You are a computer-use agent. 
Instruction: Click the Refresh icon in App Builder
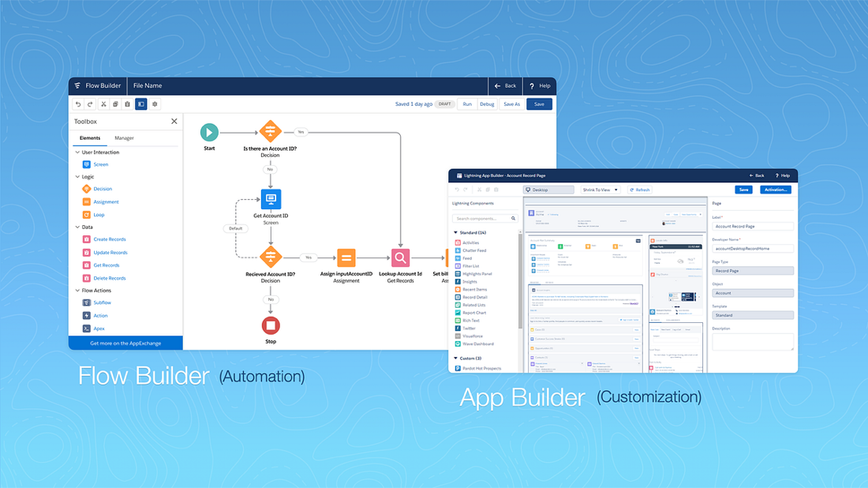coord(640,190)
